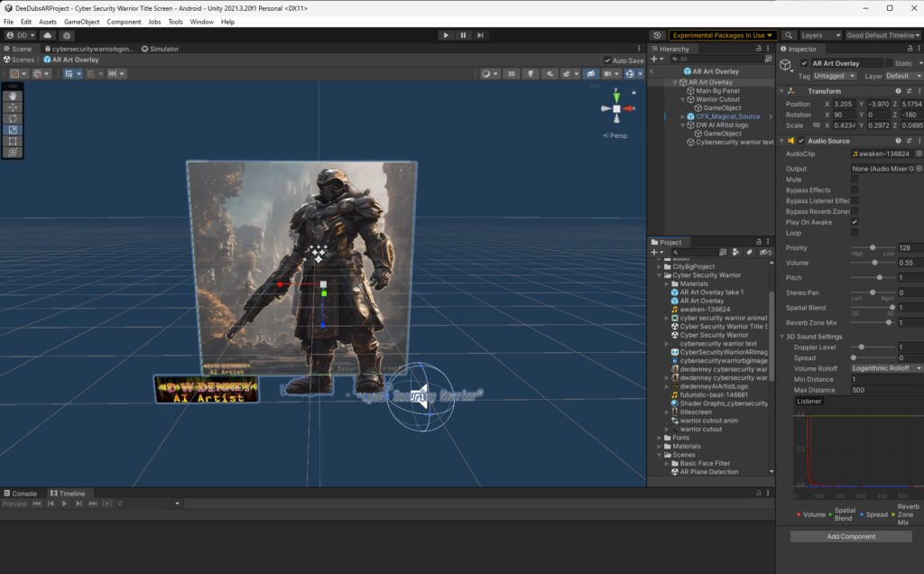Click the Pause button in the top toolbar

463,35
